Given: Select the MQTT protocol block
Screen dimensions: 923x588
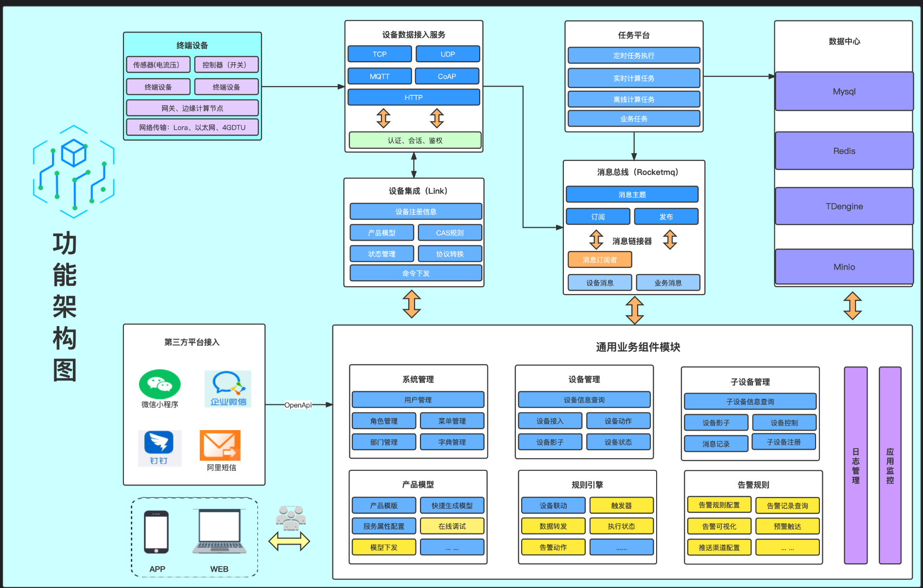Looking at the screenshot, I should tap(380, 76).
